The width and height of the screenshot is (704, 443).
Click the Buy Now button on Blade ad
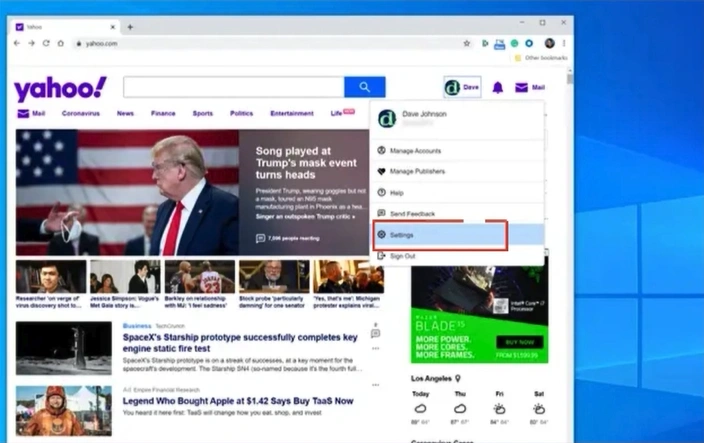click(x=520, y=342)
